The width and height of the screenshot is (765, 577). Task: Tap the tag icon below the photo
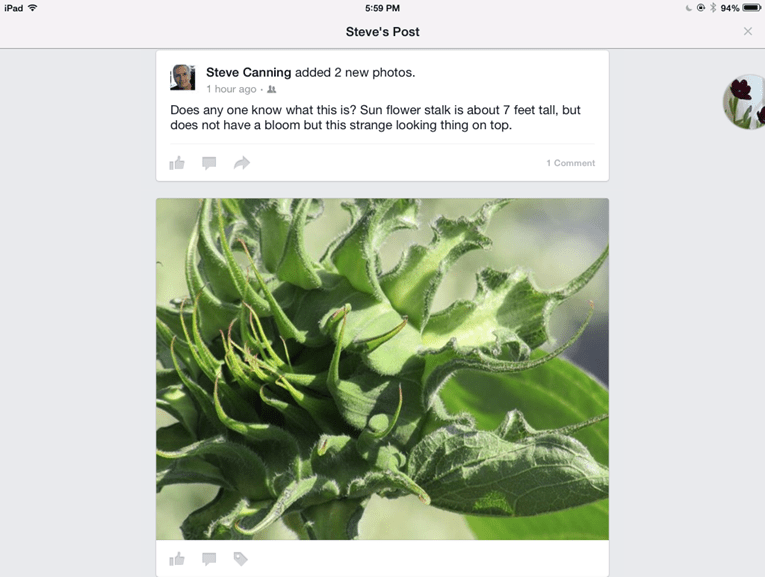tap(241, 559)
